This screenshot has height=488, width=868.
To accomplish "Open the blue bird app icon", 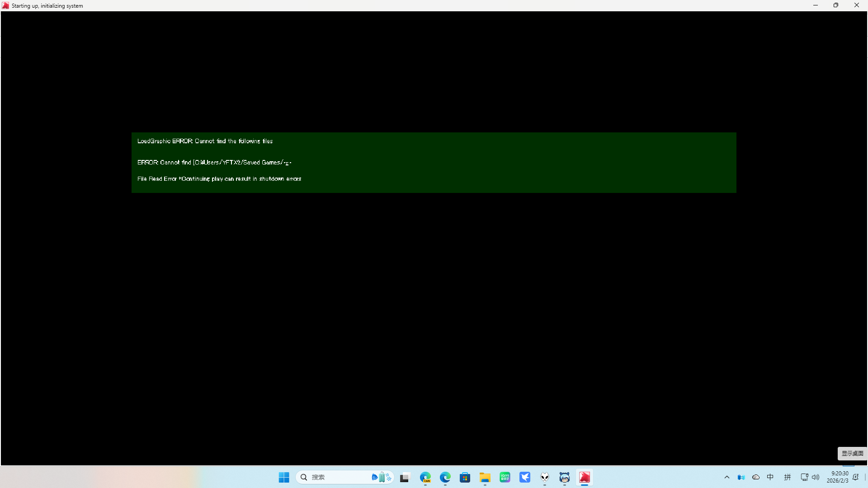I will click(525, 477).
